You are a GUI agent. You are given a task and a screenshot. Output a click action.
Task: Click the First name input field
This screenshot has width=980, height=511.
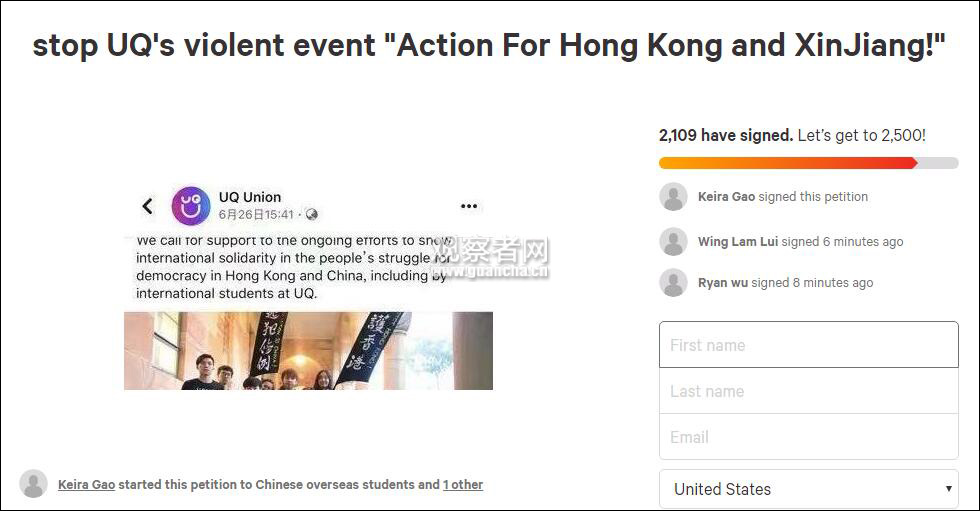point(808,345)
